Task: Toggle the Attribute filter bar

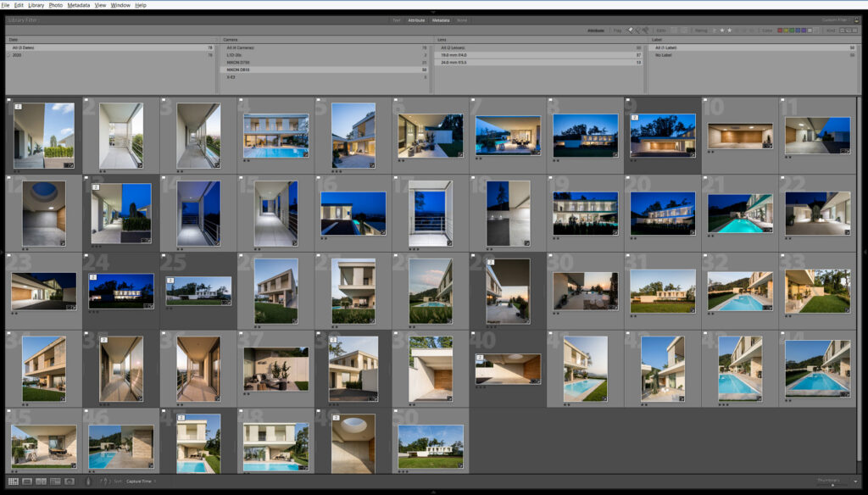Action: [416, 19]
